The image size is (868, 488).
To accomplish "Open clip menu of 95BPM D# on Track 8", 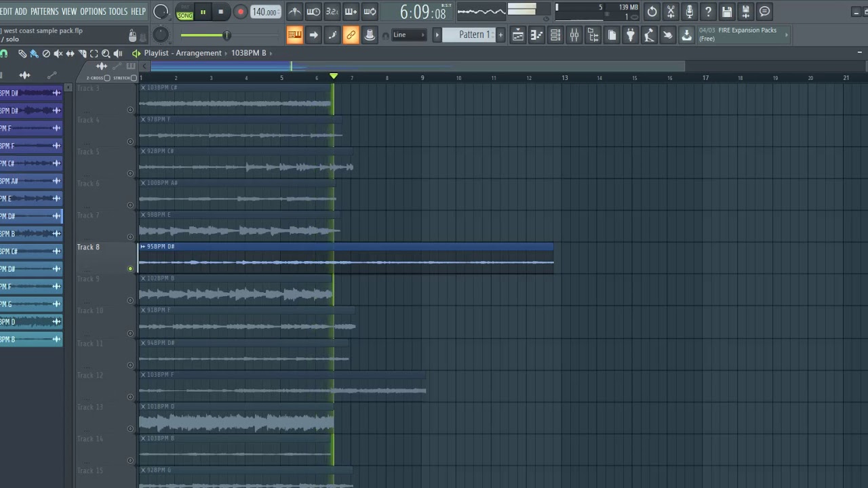I will tap(143, 247).
